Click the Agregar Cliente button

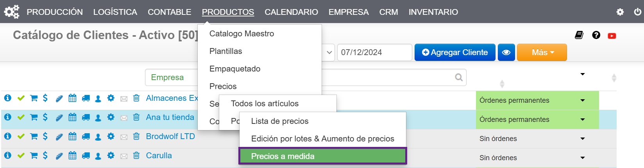tap(455, 52)
